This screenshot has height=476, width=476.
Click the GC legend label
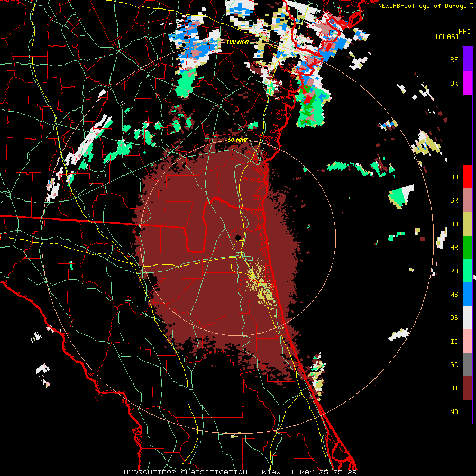(x=454, y=365)
